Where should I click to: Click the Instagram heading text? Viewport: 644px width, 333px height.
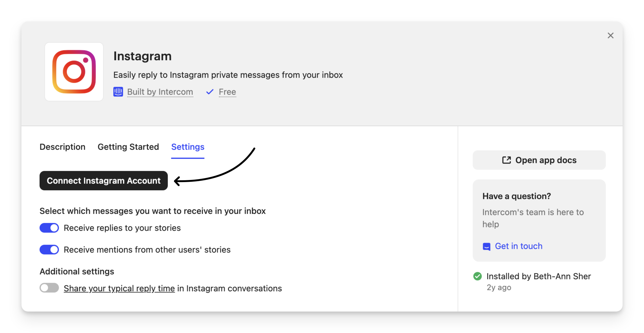tap(142, 56)
